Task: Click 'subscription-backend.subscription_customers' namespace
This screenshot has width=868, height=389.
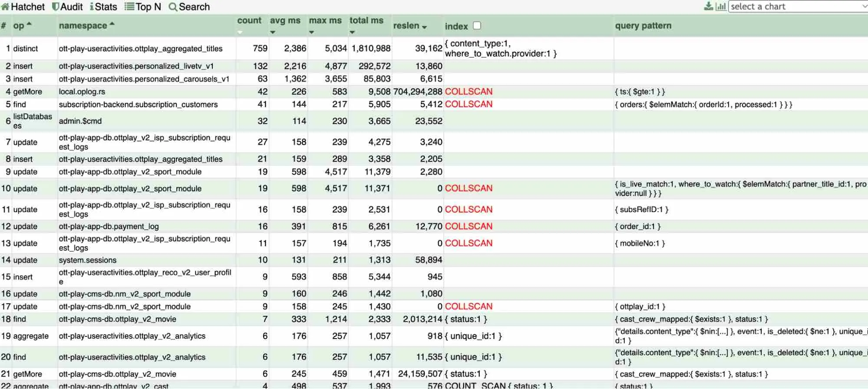Action: 138,104
